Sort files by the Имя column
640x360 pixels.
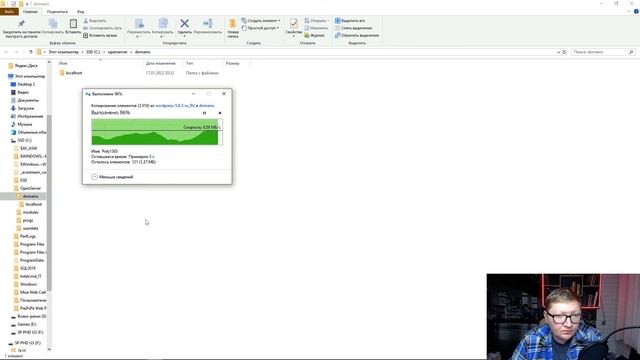pyautogui.click(x=63, y=63)
